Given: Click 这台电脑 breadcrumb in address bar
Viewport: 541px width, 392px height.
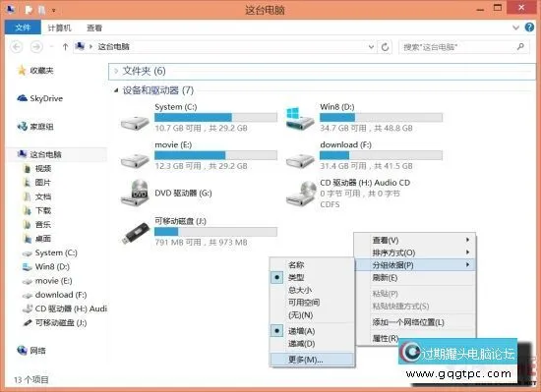Looking at the screenshot, I should click(x=113, y=47).
